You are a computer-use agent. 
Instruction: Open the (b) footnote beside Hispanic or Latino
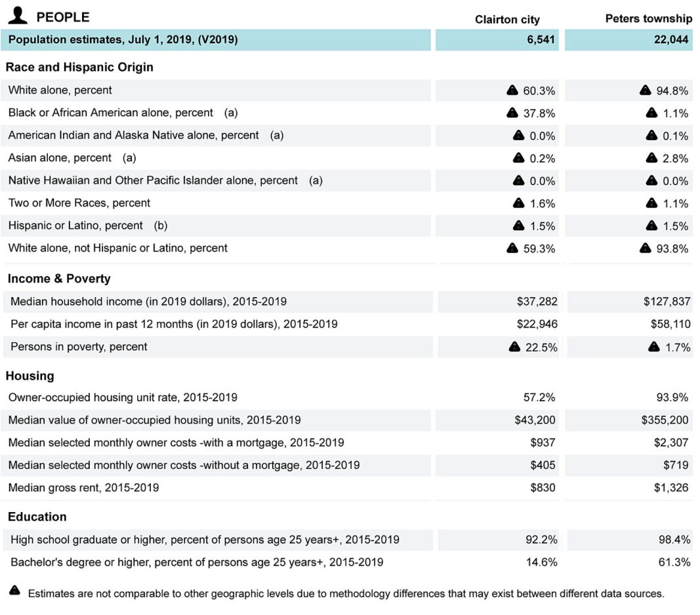pos(161,226)
